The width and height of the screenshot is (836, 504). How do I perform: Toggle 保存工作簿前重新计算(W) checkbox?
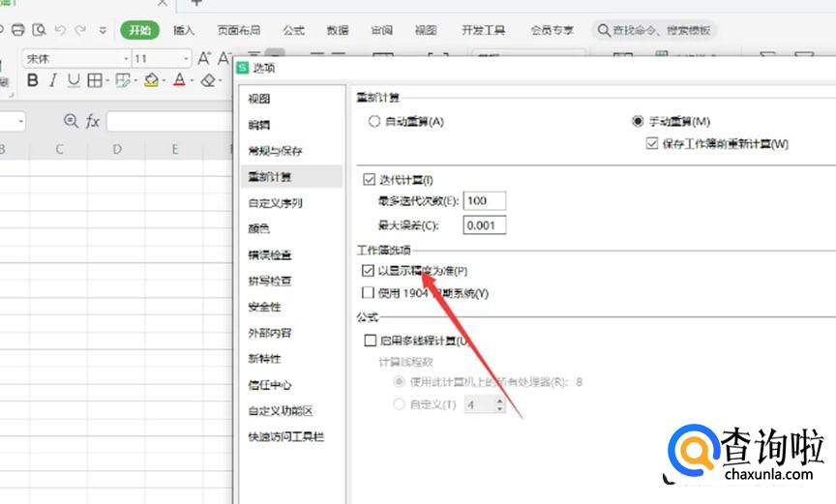651,143
